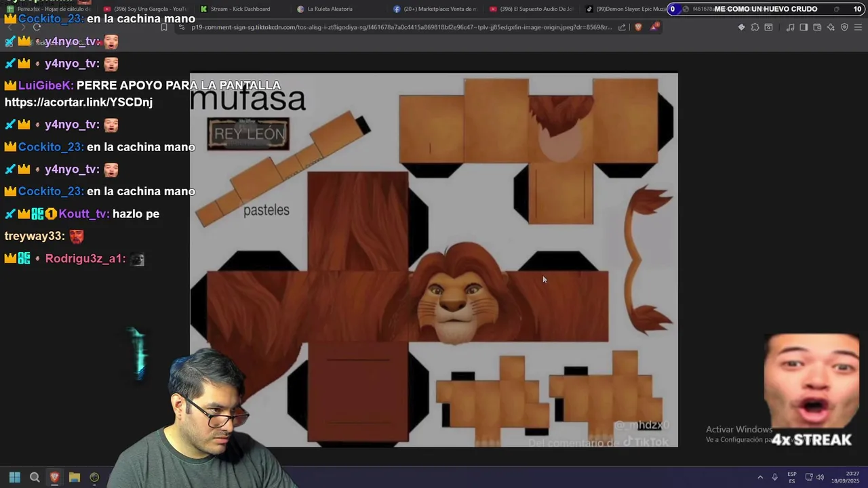Open Brave Shields lion icon
This screenshot has height=488, width=868.
click(638, 27)
